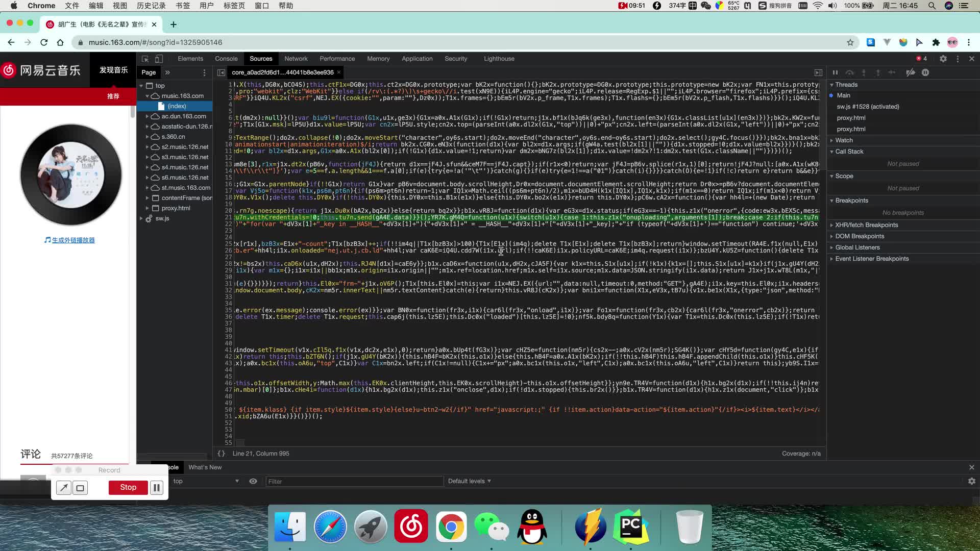Deactivate breakpoints icon in debugger toolbar

(911, 72)
